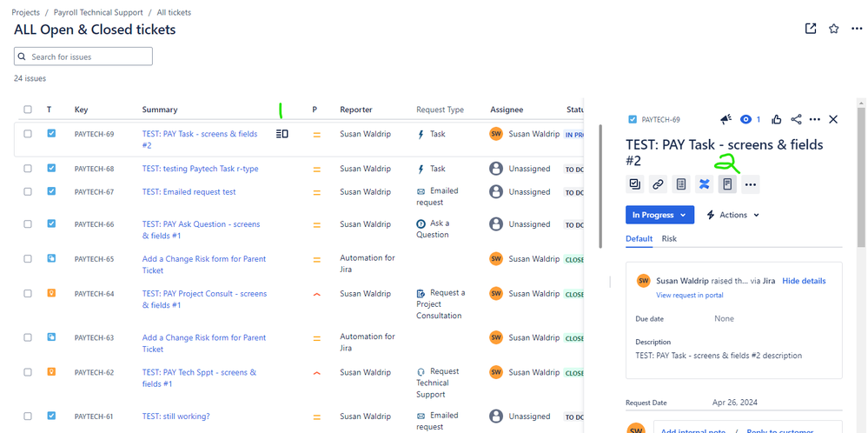Go to Projects breadcrumb
The width and height of the screenshot is (868, 433).
coord(25,12)
